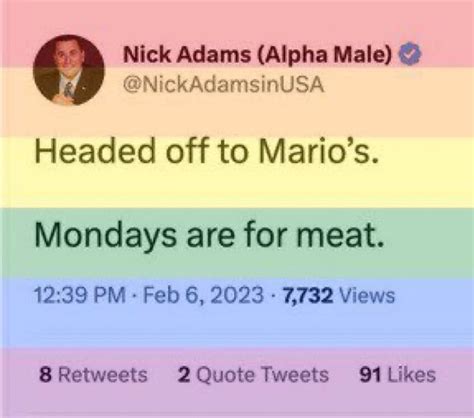View the 7,732 Views analytics

point(339,295)
